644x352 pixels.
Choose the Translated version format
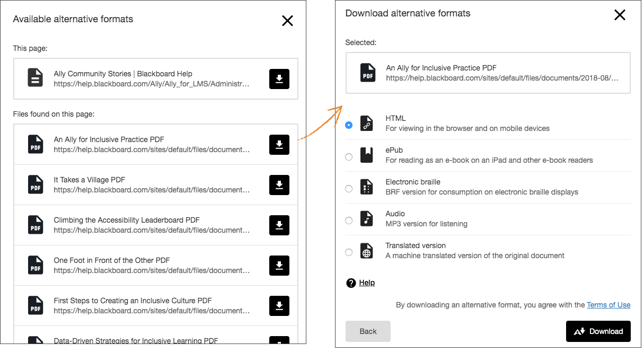click(349, 252)
